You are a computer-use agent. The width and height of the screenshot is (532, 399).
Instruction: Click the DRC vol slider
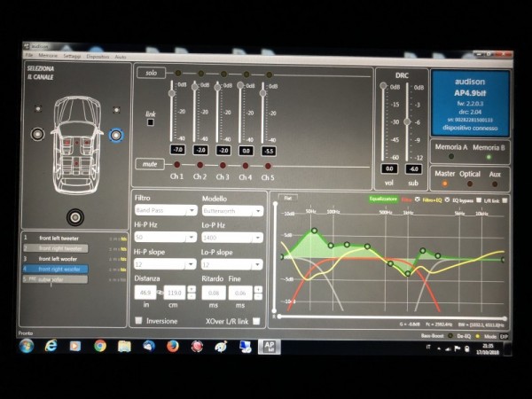click(x=383, y=85)
